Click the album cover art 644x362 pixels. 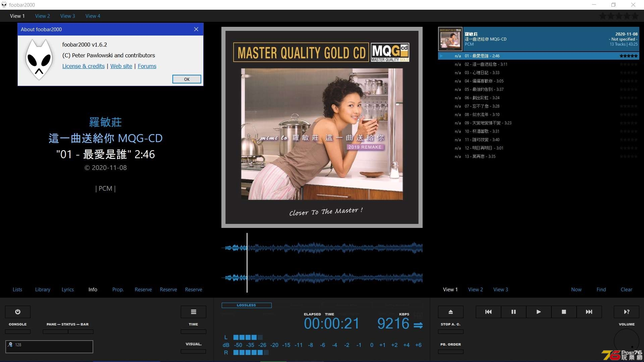pos(322,127)
